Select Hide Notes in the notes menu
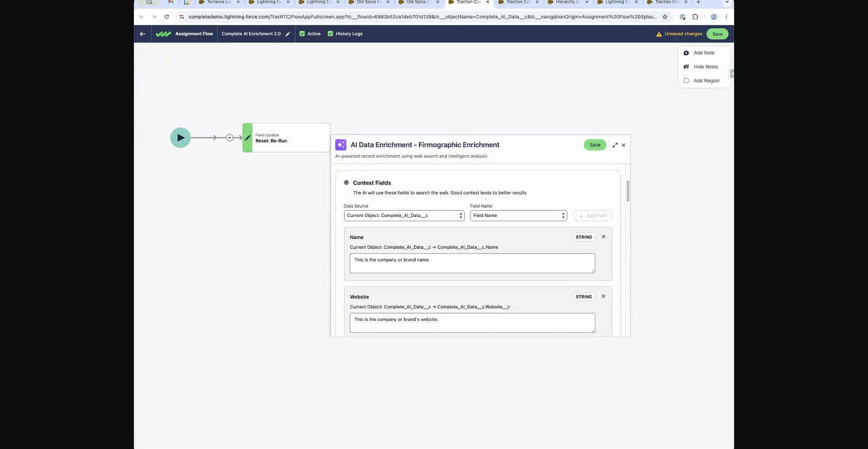The image size is (868, 449). (x=705, y=66)
